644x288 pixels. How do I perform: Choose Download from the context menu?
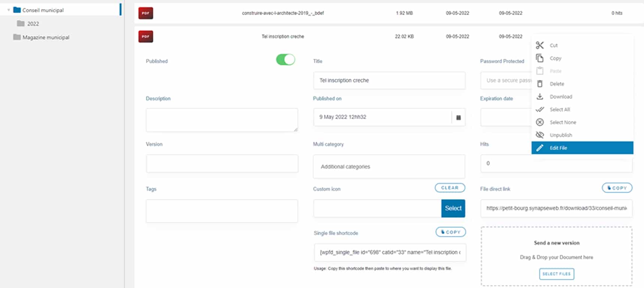point(582,97)
